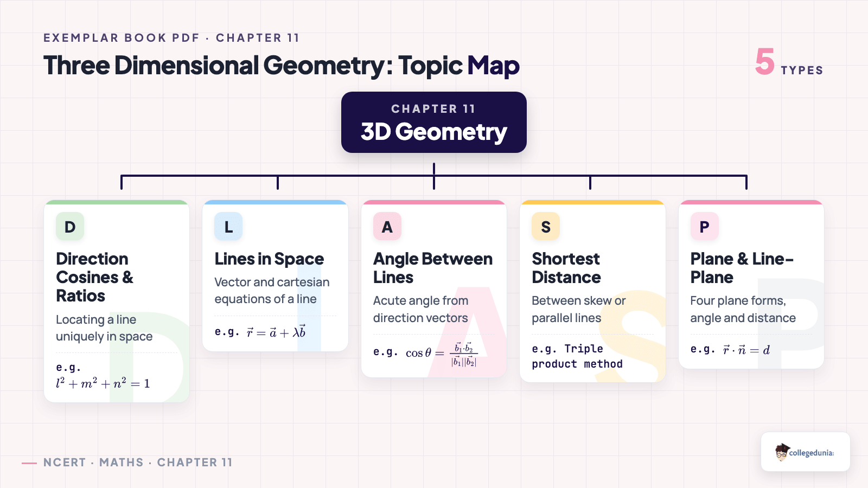Click the Triple product method example

click(x=577, y=356)
